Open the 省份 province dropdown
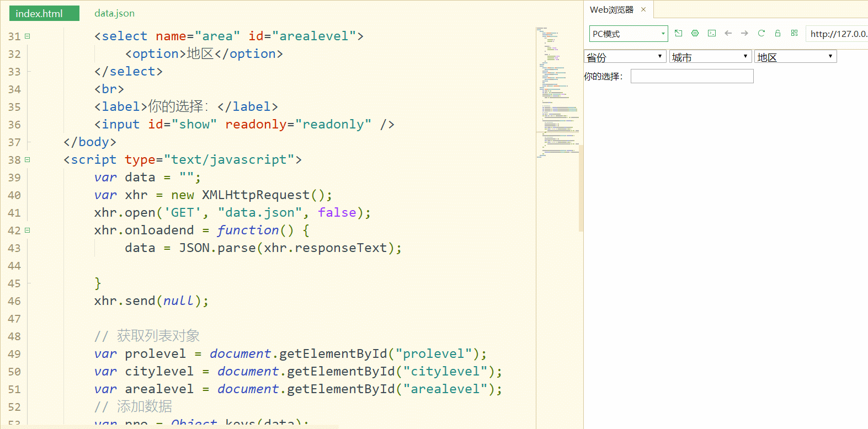This screenshot has width=868, height=429. (x=625, y=57)
